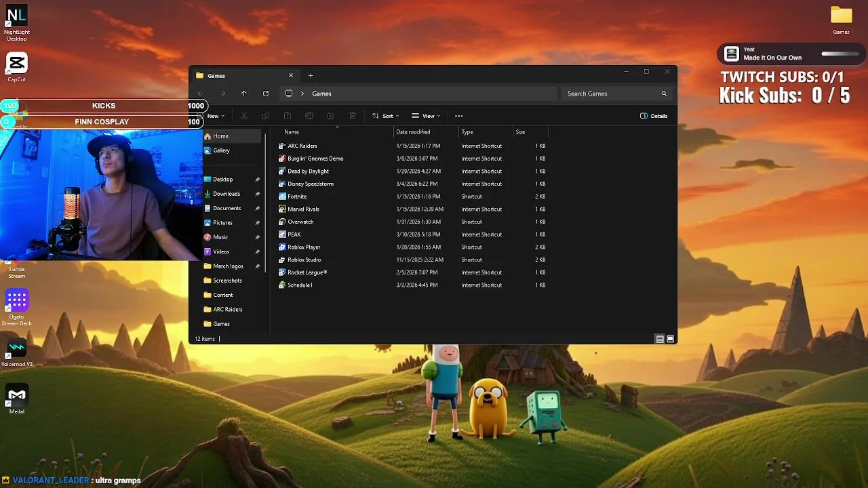Open the See more options menu
The image size is (868, 488).
(x=459, y=116)
